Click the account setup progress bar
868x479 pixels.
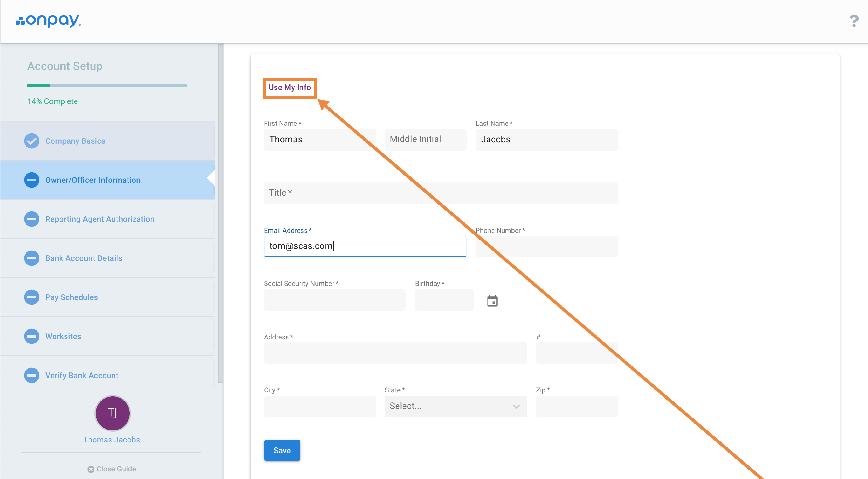point(107,86)
